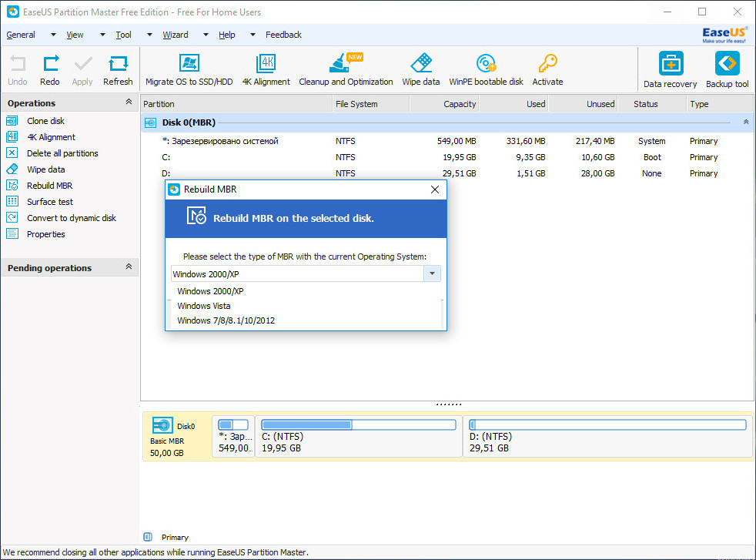
Task: Click Clone disk operation link
Action: 45,121
